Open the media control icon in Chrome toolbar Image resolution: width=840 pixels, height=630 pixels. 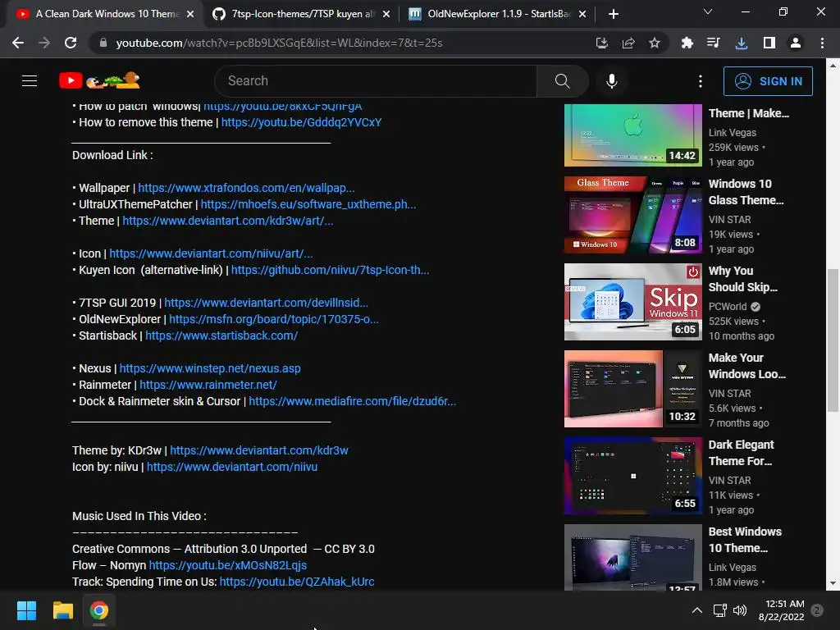pyautogui.click(x=714, y=43)
